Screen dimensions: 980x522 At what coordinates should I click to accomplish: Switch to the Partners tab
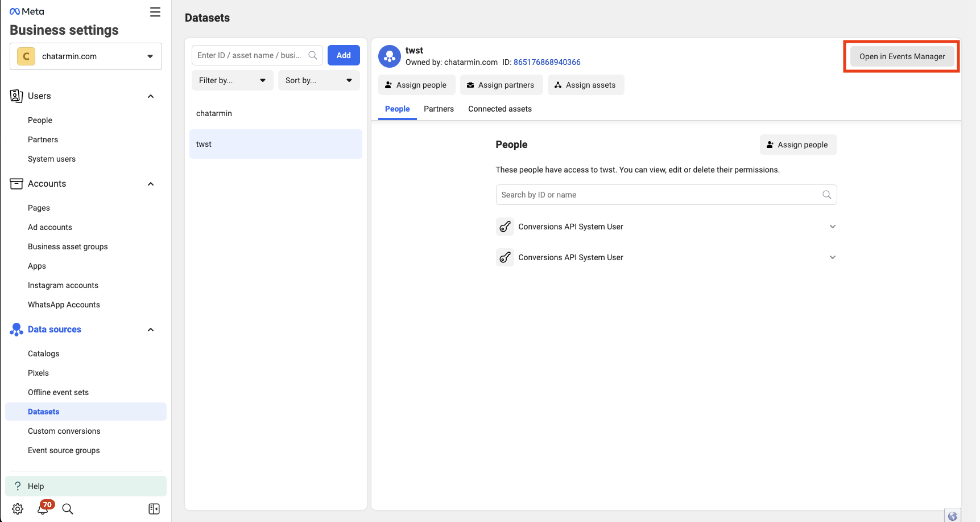pos(439,109)
